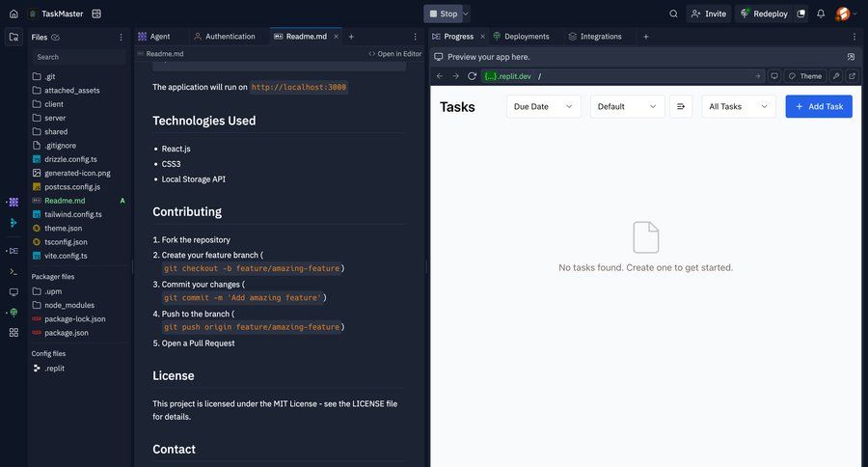Screen dimensions: 868x467
Task: Open the notifications bell
Action: click(821, 14)
